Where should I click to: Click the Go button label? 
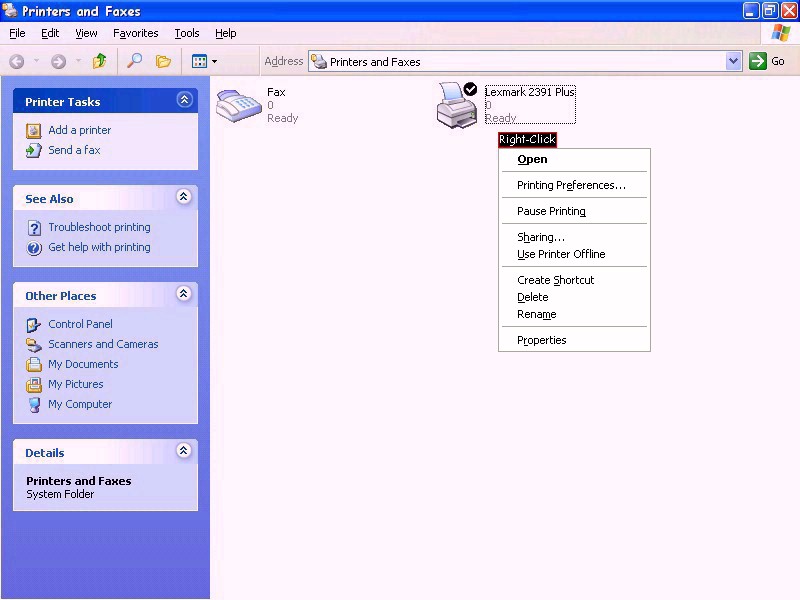click(778, 61)
